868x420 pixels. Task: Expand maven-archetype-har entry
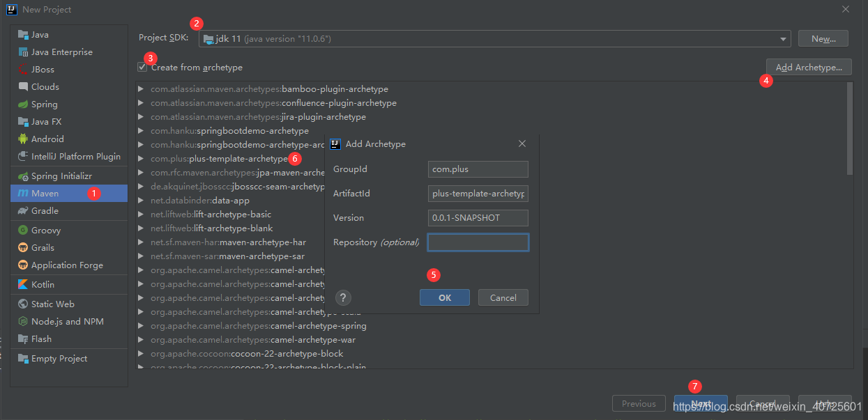[141, 242]
